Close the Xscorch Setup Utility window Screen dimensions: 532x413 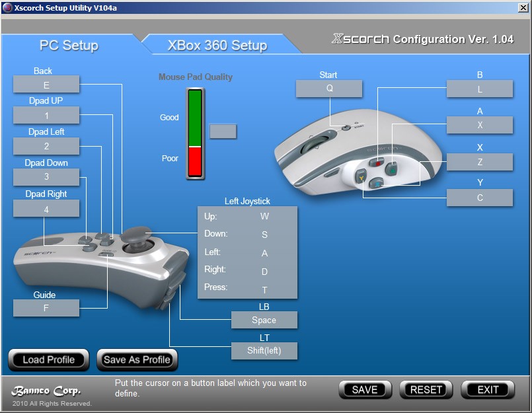(x=523, y=7)
